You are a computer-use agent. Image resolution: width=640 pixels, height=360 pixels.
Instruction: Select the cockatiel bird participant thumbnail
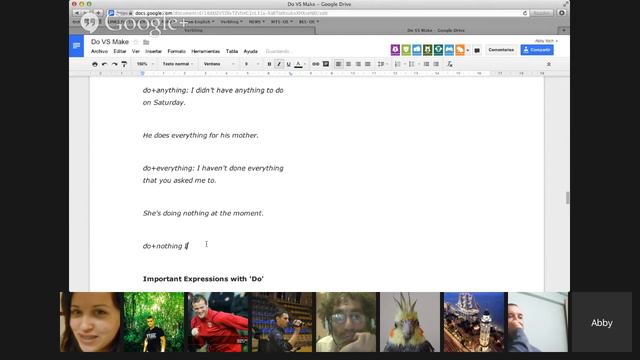[410, 322]
